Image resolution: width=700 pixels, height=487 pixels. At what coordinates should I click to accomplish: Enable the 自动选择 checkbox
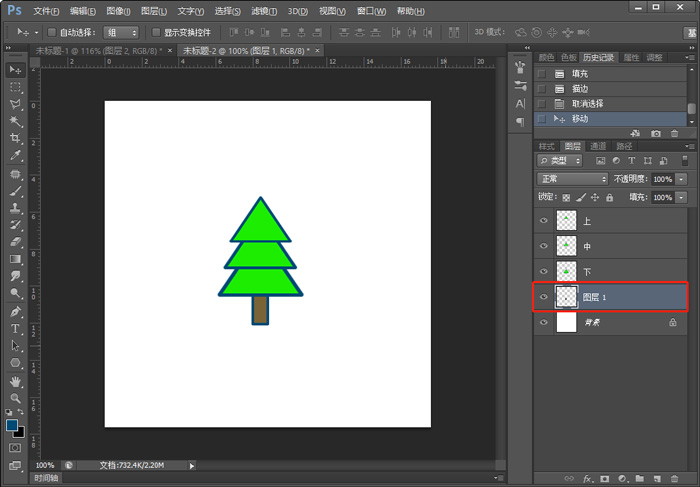pos(52,32)
